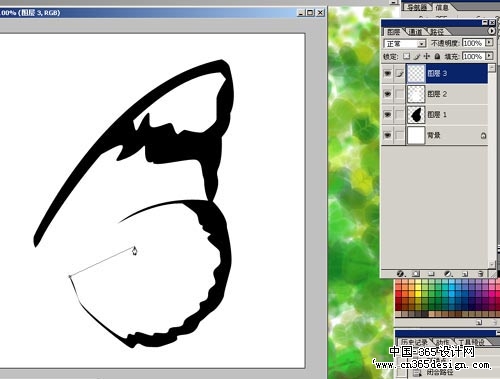500x379 pixels.
Task: Switch to the 工具预设 (Tool Presets) tab
Action: click(471, 342)
